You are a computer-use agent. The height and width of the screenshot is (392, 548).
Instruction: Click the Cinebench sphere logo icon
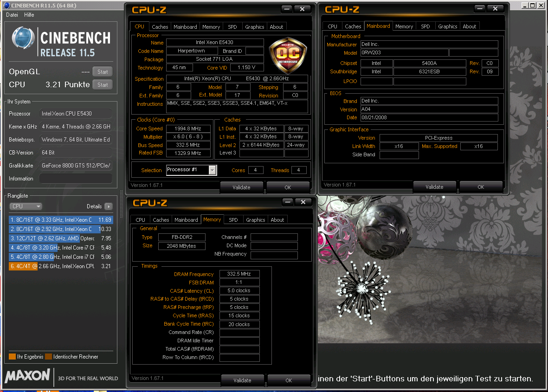coord(23,38)
